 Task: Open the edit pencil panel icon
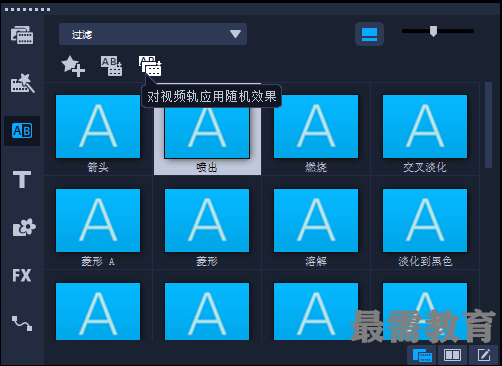point(483,355)
